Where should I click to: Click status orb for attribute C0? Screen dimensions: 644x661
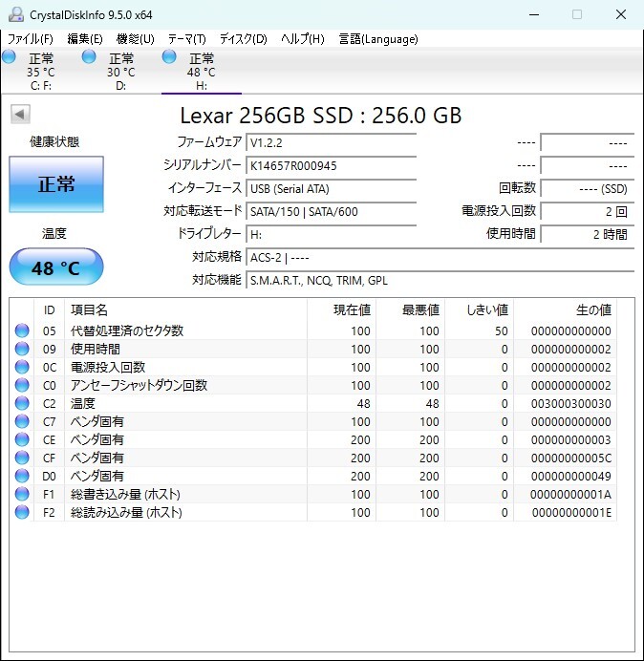pyautogui.click(x=22, y=385)
